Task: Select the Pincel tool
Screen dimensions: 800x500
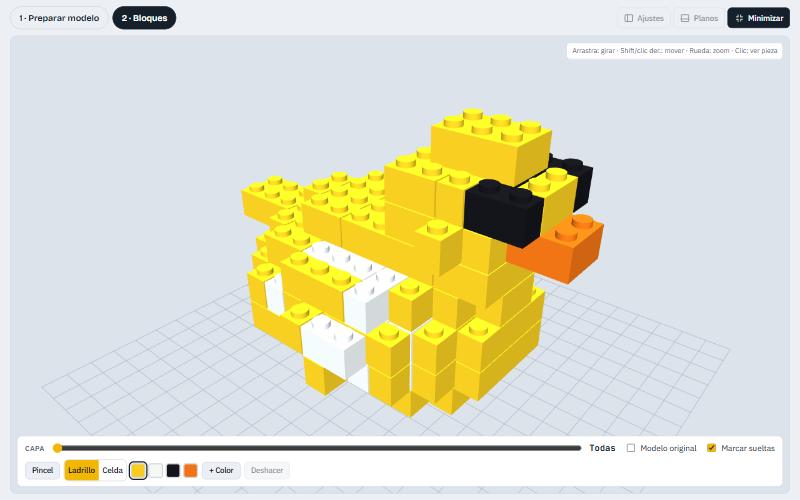Action: (x=42, y=470)
